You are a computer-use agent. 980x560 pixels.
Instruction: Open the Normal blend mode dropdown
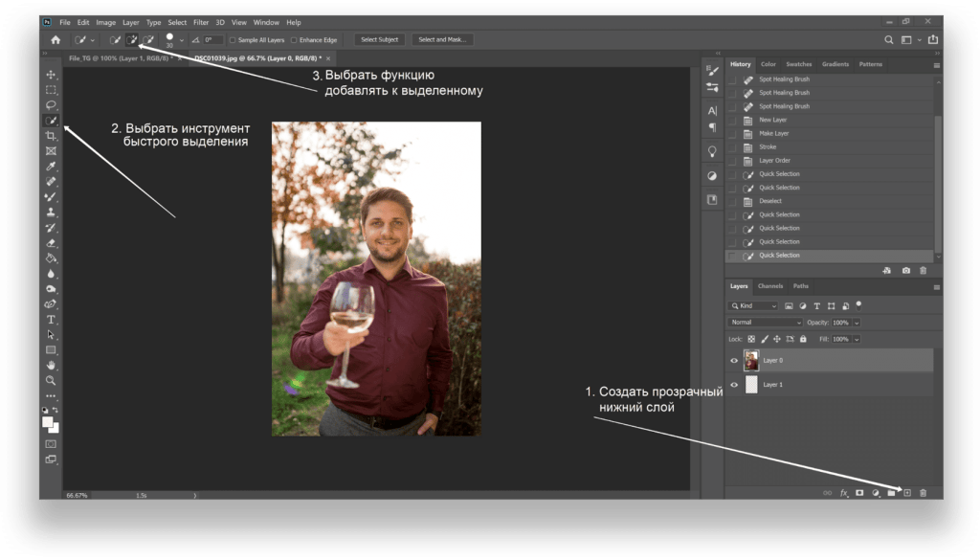point(766,323)
